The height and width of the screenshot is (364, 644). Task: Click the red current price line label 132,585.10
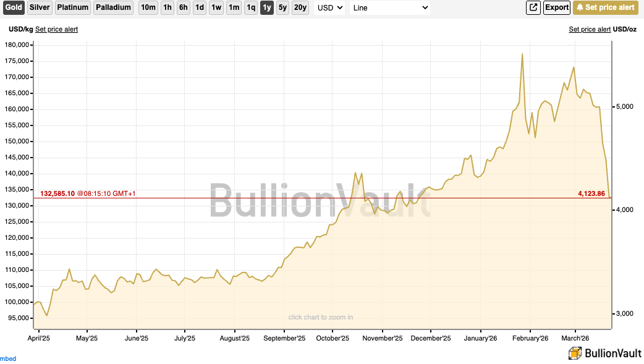pyautogui.click(x=57, y=193)
